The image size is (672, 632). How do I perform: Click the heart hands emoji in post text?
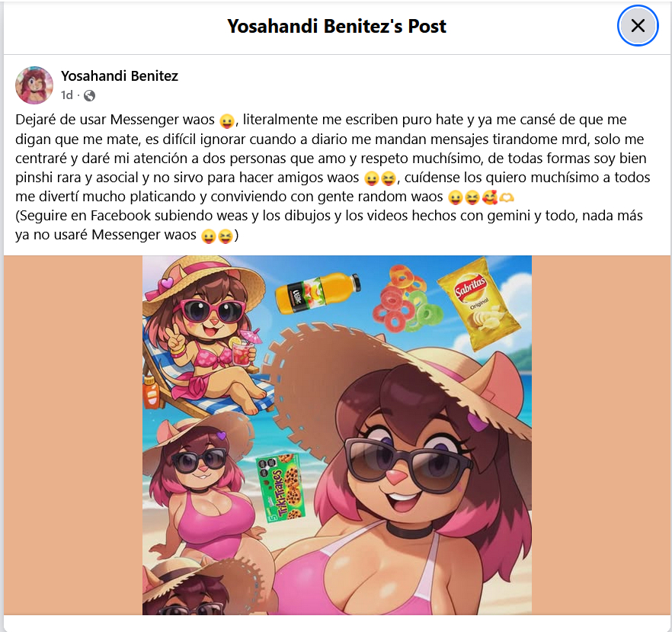(507, 197)
